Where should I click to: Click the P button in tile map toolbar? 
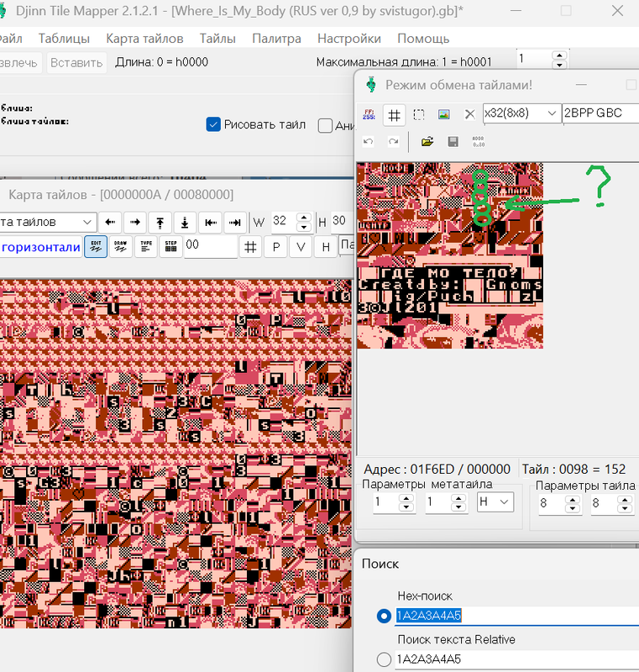(x=275, y=247)
